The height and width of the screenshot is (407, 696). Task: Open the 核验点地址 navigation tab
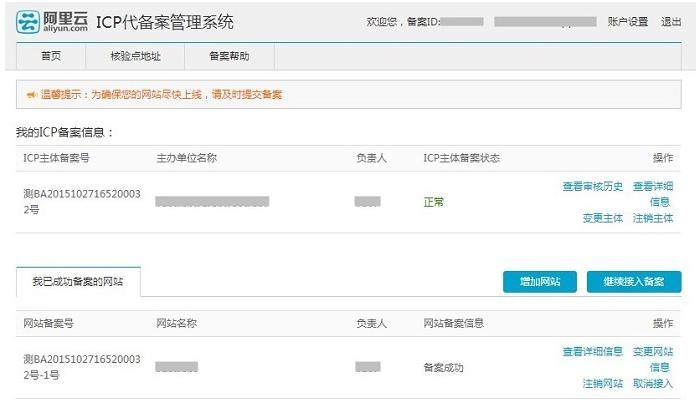(135, 57)
